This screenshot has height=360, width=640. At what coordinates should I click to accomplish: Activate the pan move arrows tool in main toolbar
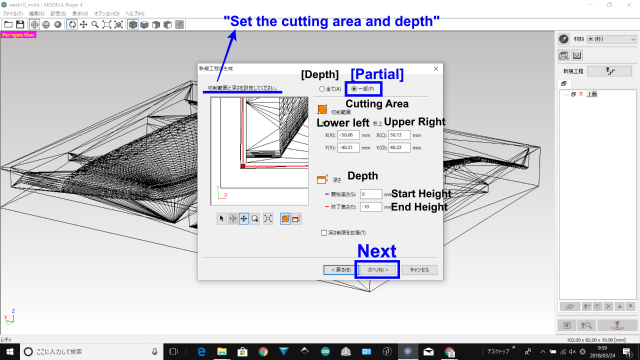[84, 24]
